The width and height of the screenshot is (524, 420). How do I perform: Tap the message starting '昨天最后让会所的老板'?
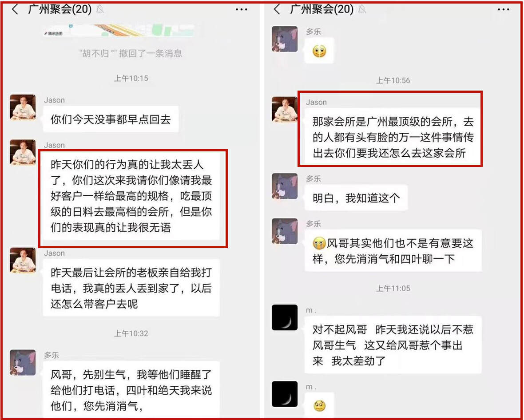[x=131, y=288]
